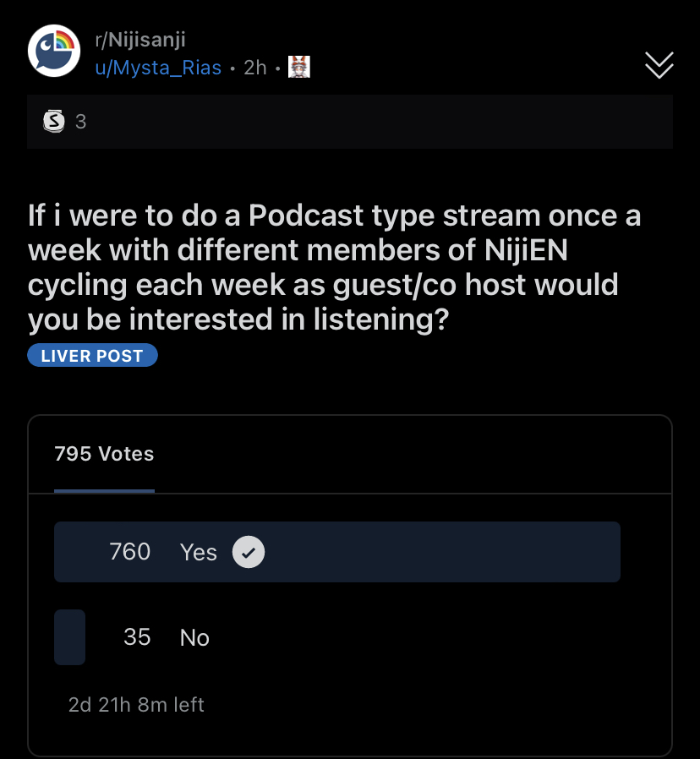The width and height of the screenshot is (700, 759).
Task: Click the empty area of the awards bar
Action: coord(380,122)
